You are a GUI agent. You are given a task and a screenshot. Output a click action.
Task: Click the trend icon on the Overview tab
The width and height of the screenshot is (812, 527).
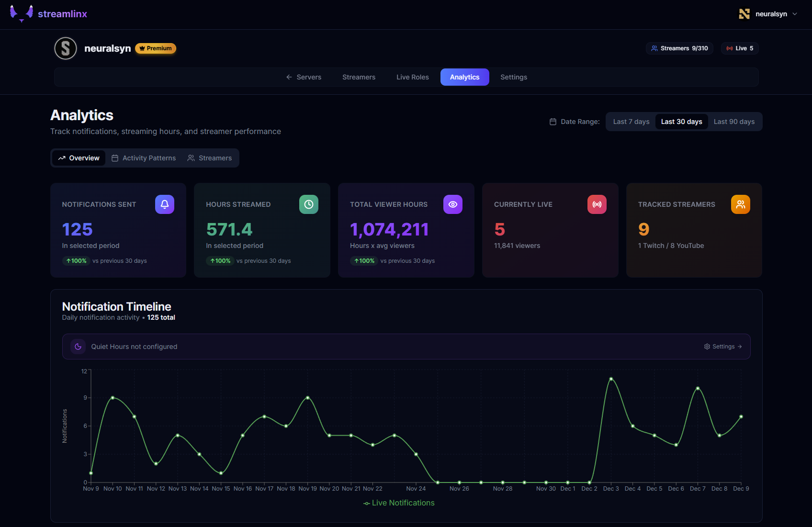(62, 157)
